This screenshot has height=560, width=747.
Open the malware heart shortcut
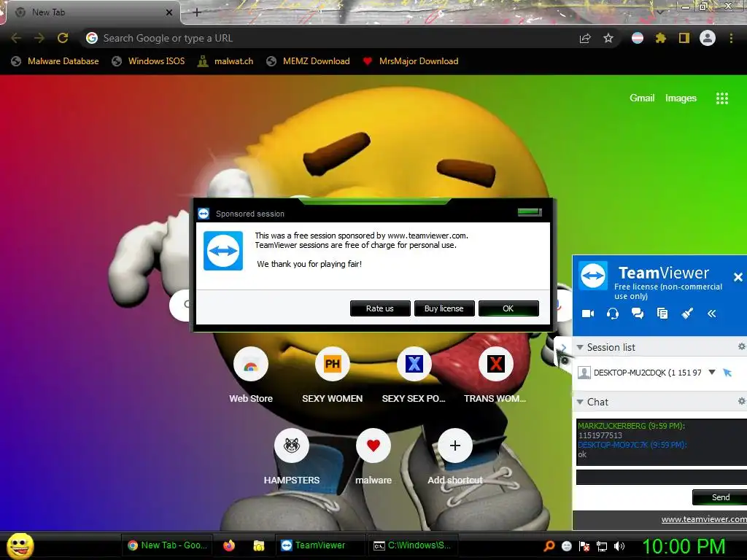click(373, 446)
